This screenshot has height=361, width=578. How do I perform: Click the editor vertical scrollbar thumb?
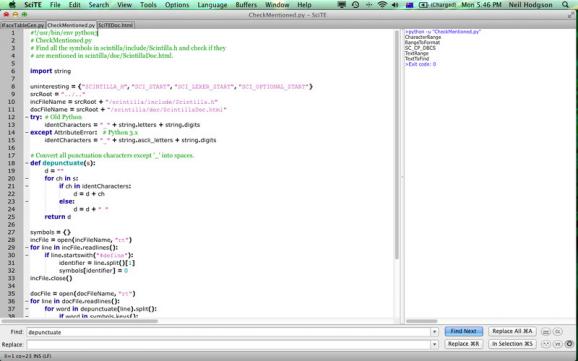click(397, 145)
